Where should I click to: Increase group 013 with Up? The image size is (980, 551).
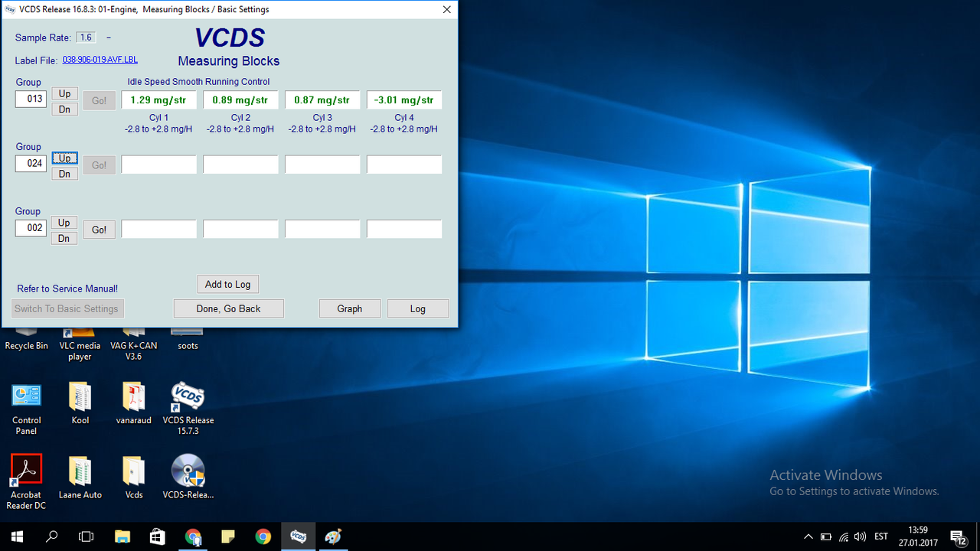(65, 93)
